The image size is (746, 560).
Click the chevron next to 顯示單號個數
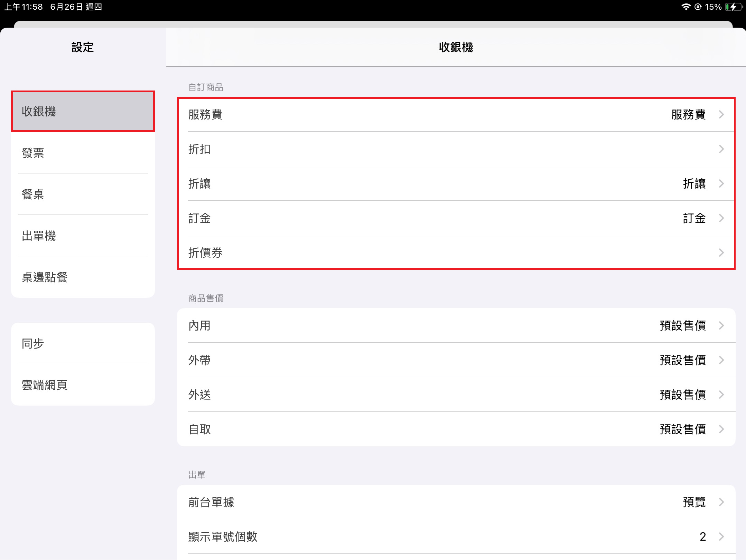coord(721,537)
